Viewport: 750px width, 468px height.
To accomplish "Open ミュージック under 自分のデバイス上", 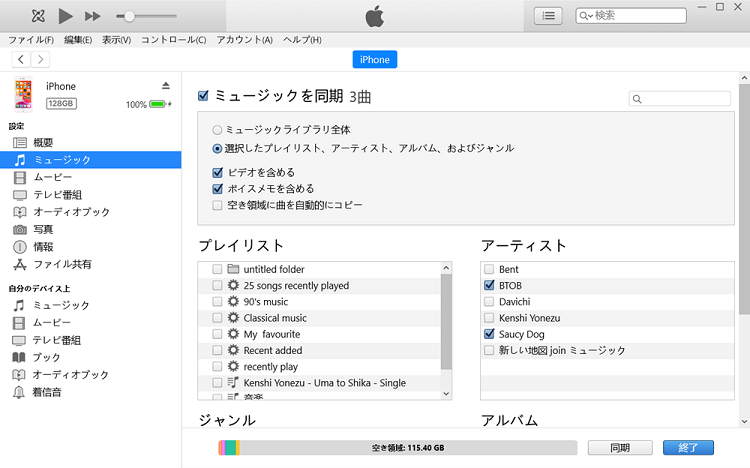I will [x=90, y=305].
